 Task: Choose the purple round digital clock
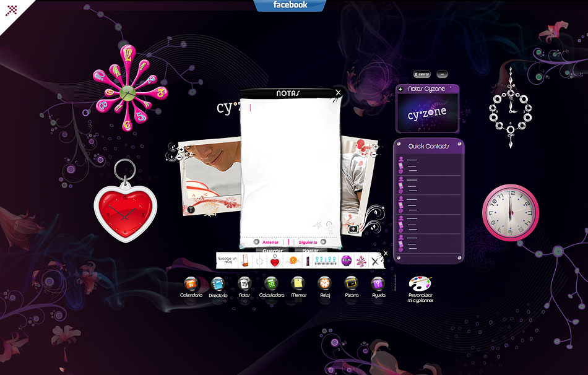(347, 261)
